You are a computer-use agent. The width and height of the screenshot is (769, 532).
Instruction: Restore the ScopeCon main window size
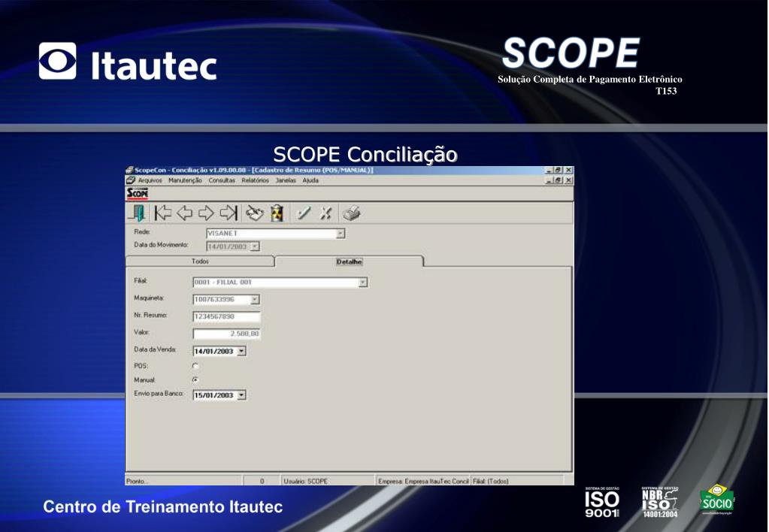pyautogui.click(x=558, y=170)
